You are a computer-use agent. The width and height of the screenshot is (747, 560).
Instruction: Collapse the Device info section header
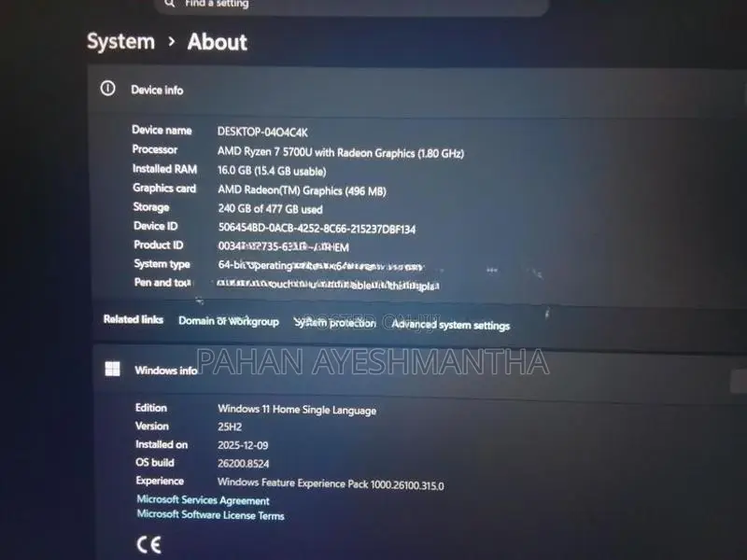point(419,91)
